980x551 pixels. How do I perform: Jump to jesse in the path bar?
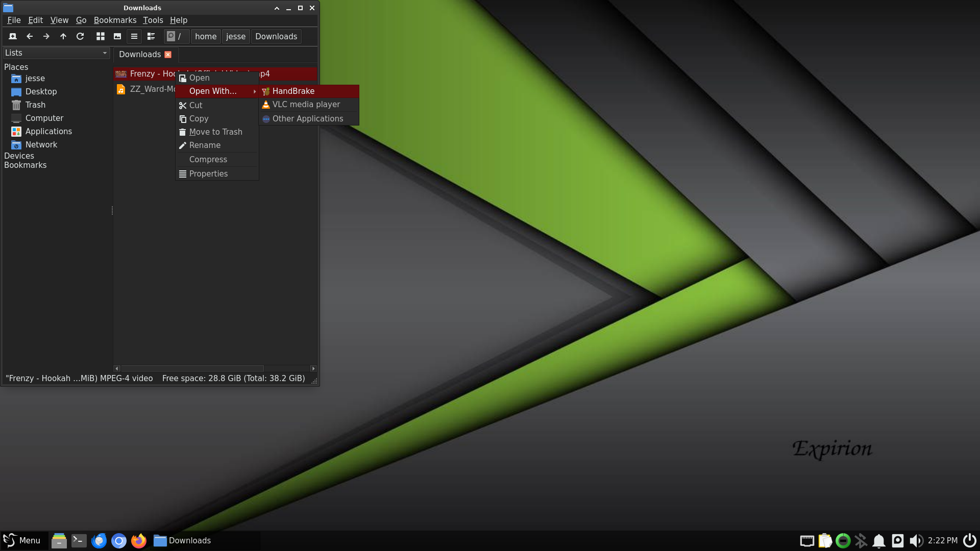pos(236,36)
